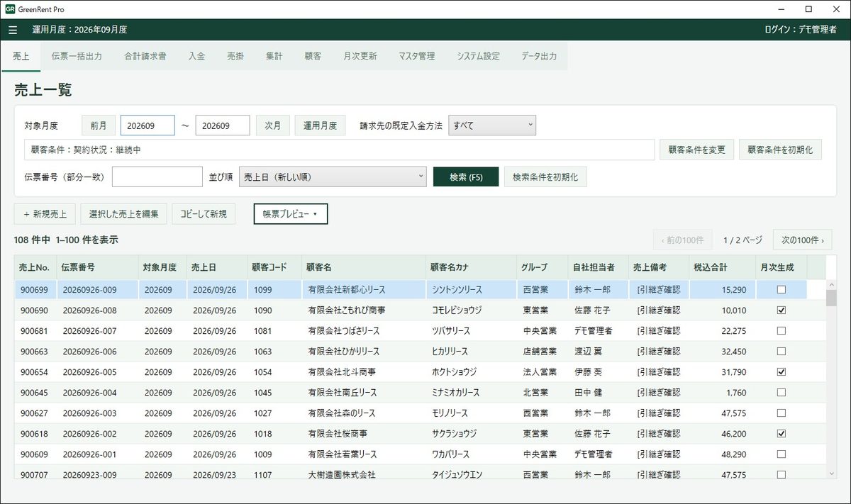Image resolution: width=851 pixels, height=504 pixels.
Task: Toggle 月次生成 checkbox for row 900681
Action: [x=782, y=330]
